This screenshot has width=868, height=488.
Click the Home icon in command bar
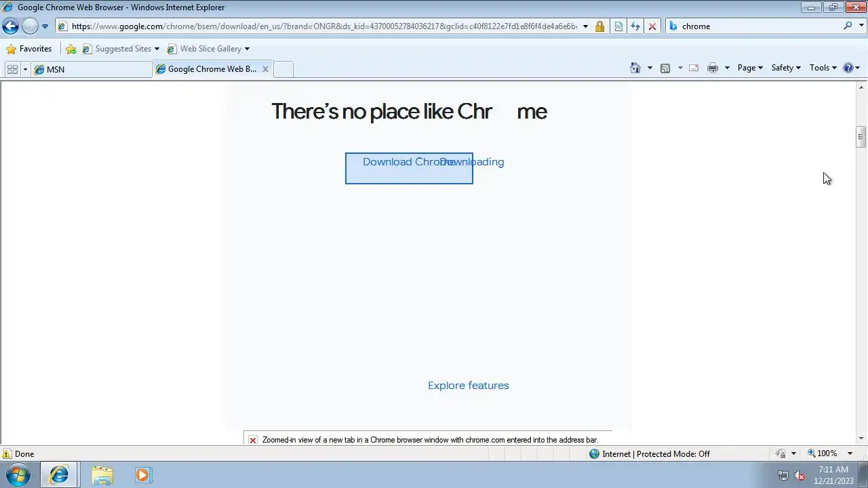[635, 68]
